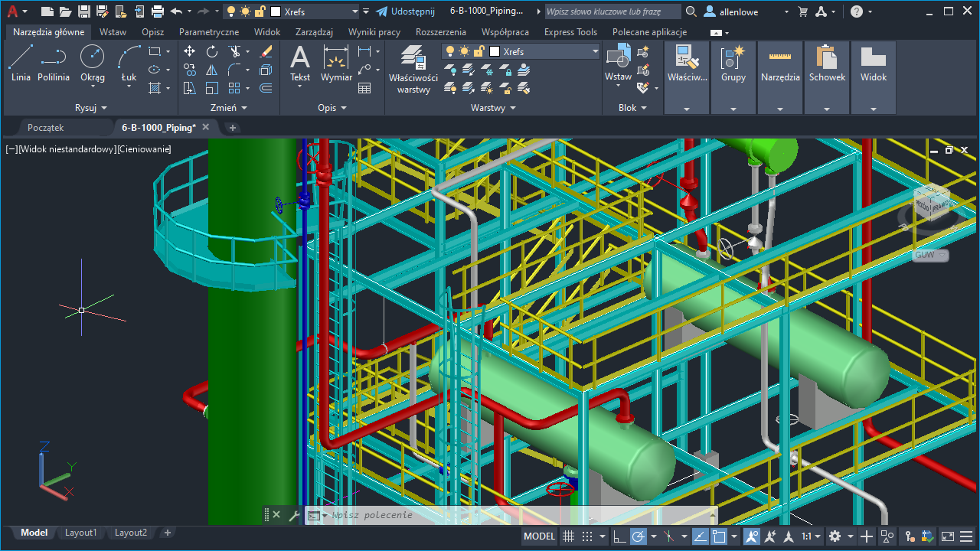Switch to the Parametryczne ribbon tab
The width and height of the screenshot is (980, 551).
(209, 32)
